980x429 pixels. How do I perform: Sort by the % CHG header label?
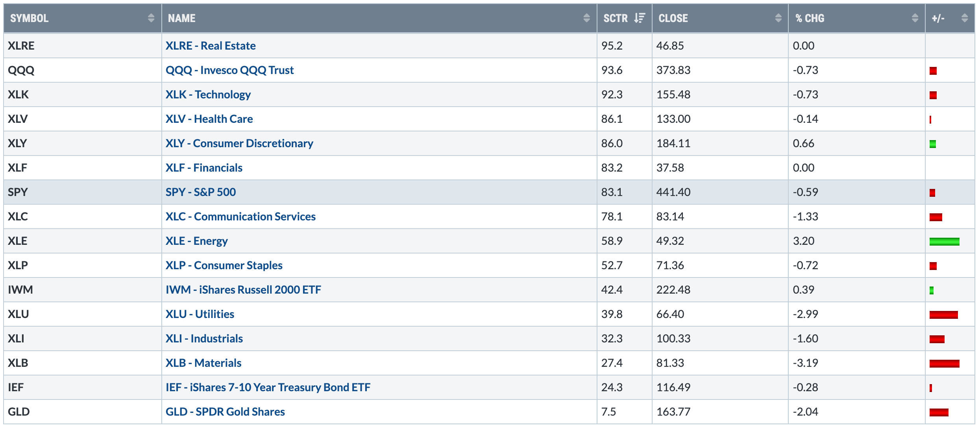click(x=810, y=18)
